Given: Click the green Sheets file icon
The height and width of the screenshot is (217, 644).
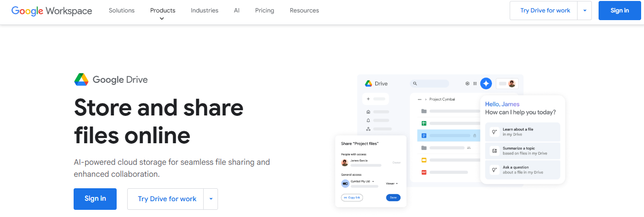Looking at the screenshot, I should 424,124.
